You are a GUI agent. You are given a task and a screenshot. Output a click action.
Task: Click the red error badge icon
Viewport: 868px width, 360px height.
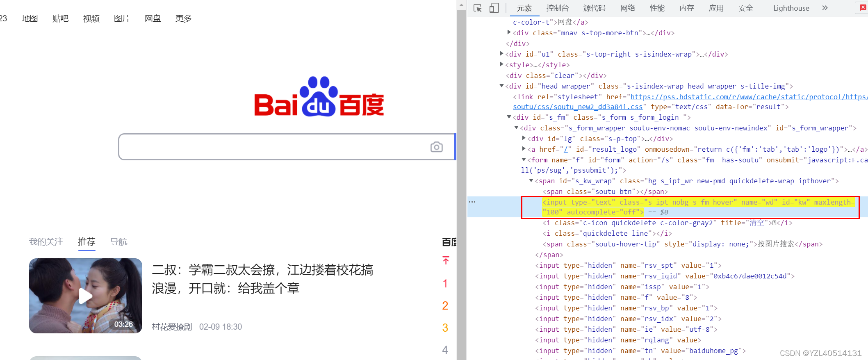pos(863,8)
